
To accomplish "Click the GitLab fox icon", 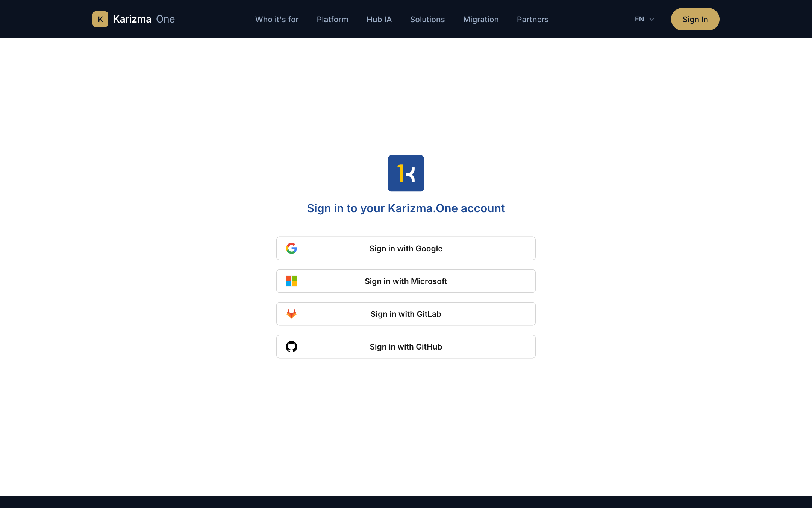I will pos(291,314).
